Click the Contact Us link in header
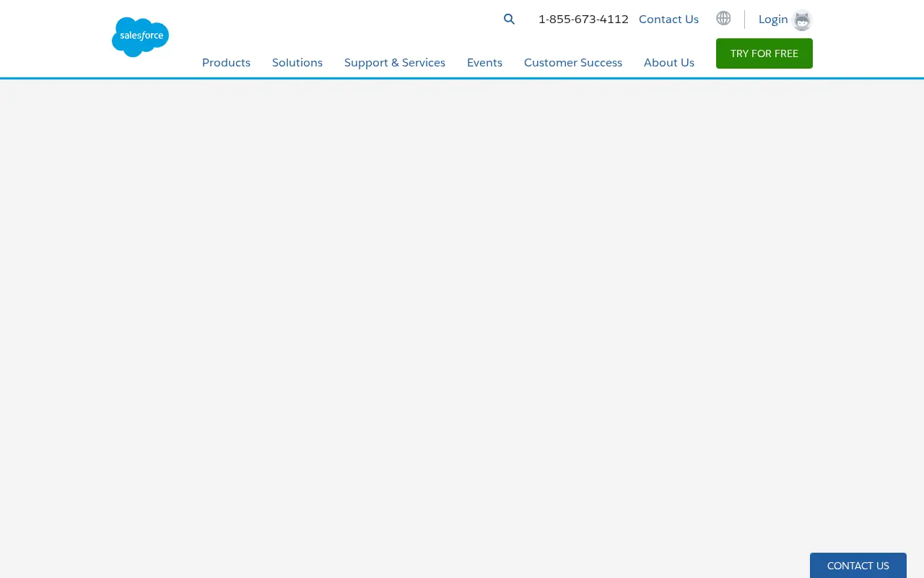Image resolution: width=924 pixels, height=578 pixels. 668,20
